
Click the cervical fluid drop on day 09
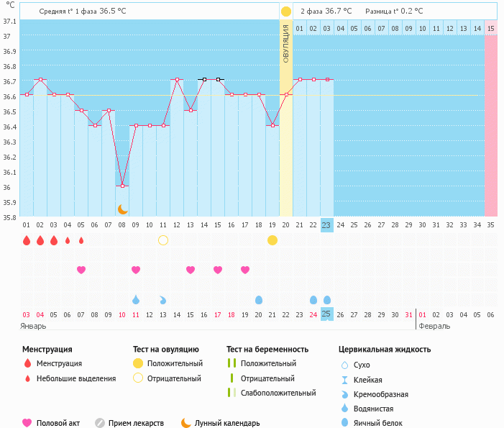[136, 299]
